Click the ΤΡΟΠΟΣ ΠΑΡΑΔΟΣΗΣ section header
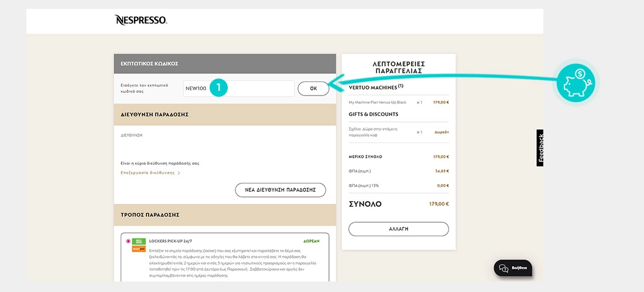 (225, 215)
